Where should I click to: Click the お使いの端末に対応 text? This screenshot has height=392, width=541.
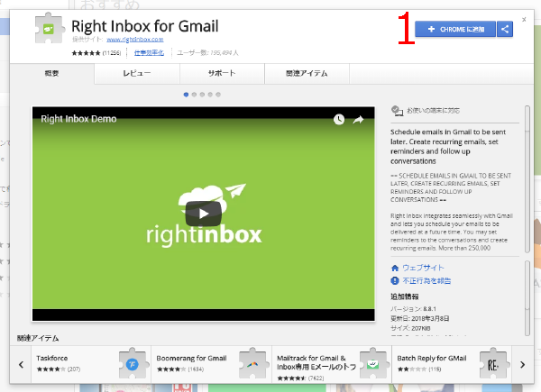434,111
